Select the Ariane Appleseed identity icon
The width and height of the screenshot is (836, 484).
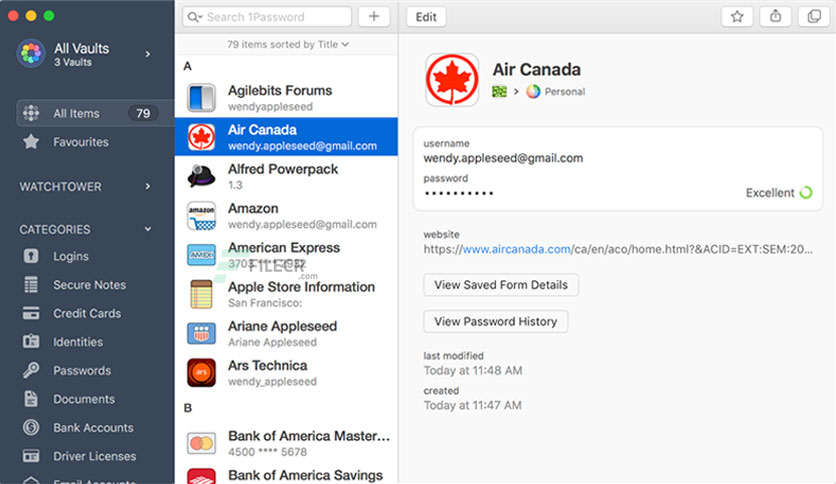[x=201, y=334]
